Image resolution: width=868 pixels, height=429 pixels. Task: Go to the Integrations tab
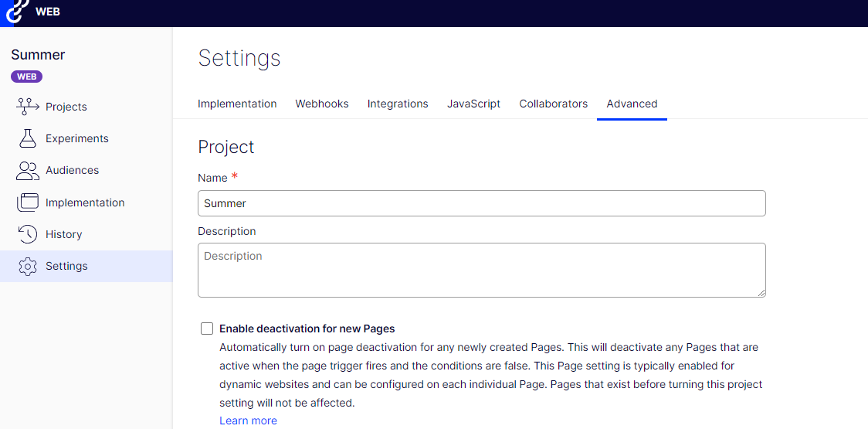coord(398,104)
